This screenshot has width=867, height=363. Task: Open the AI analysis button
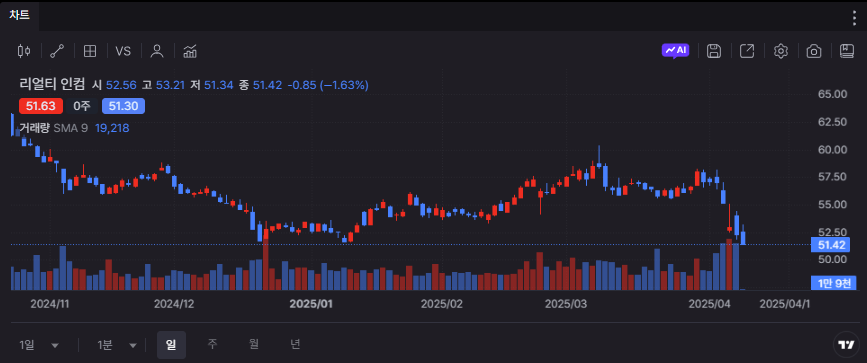point(676,50)
